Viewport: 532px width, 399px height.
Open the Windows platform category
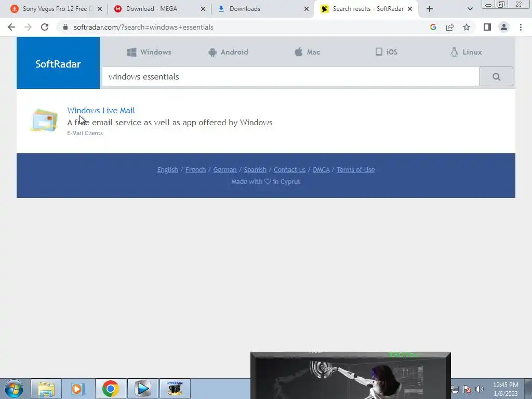[x=149, y=52]
